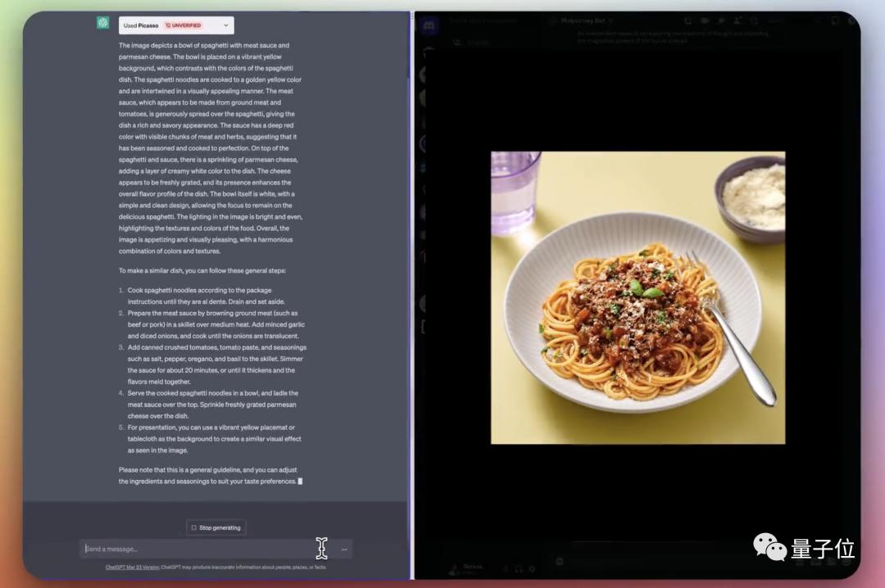Click the Midjourney Bot title in Discord header

(583, 20)
